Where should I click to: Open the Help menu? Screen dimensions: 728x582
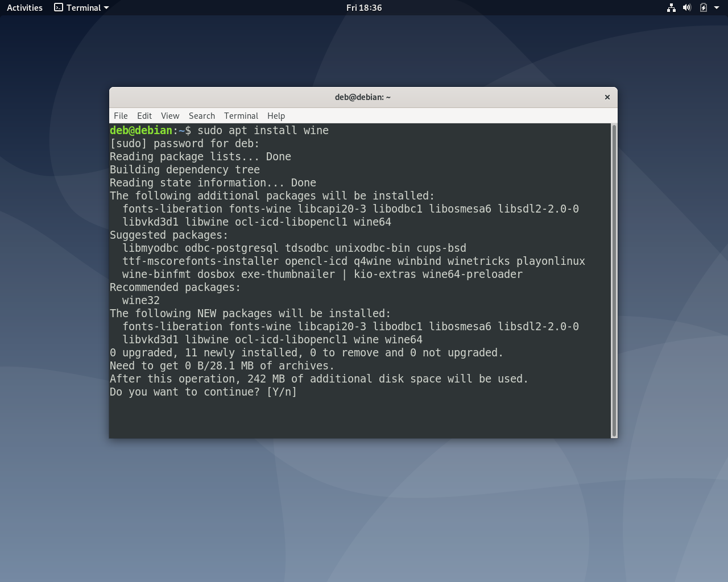276,115
